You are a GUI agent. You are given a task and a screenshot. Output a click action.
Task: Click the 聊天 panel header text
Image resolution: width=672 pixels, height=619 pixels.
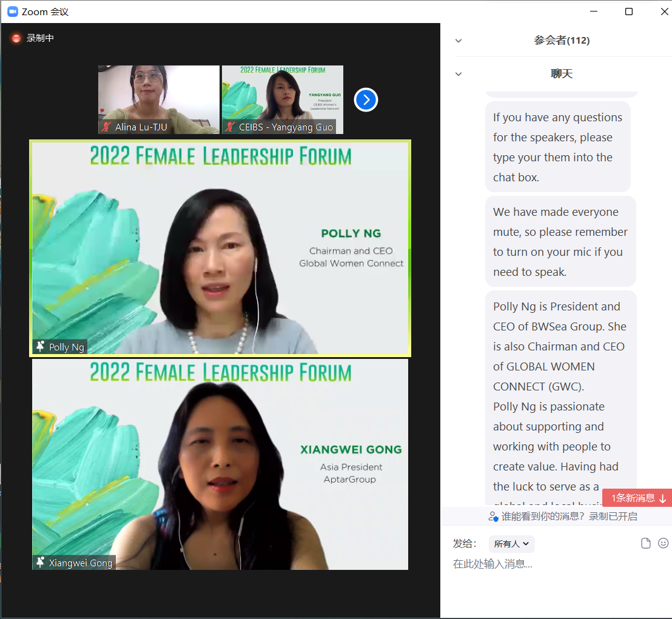[562, 74]
